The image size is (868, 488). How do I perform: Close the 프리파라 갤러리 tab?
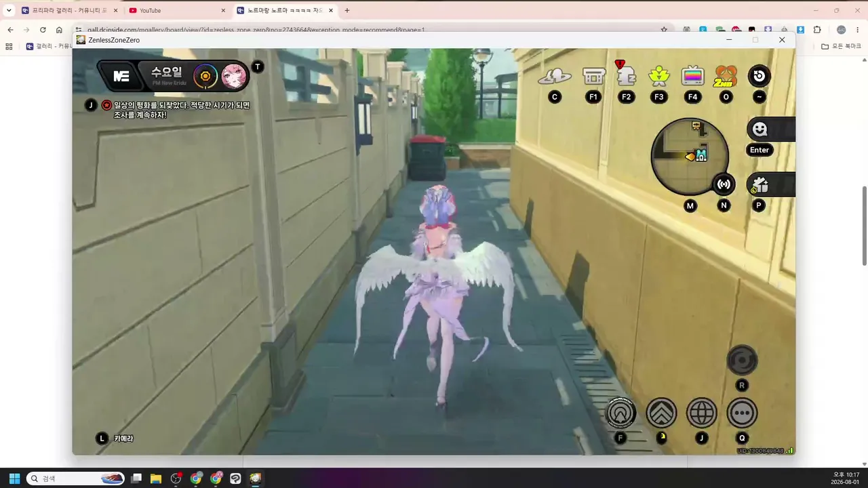[x=116, y=10]
